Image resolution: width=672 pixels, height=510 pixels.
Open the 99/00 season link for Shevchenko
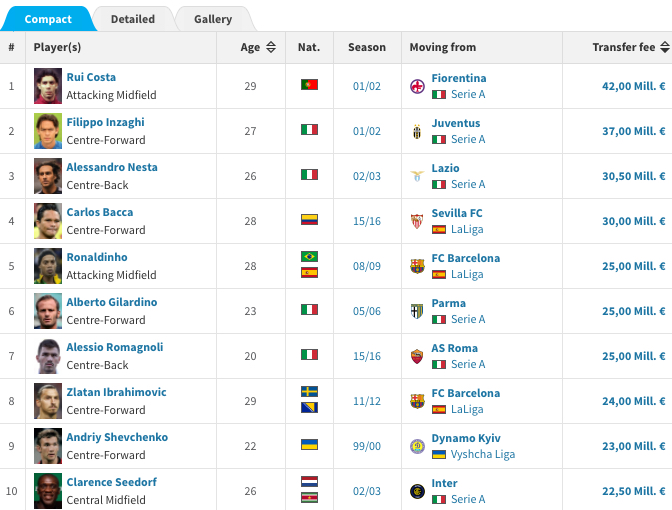(x=367, y=446)
